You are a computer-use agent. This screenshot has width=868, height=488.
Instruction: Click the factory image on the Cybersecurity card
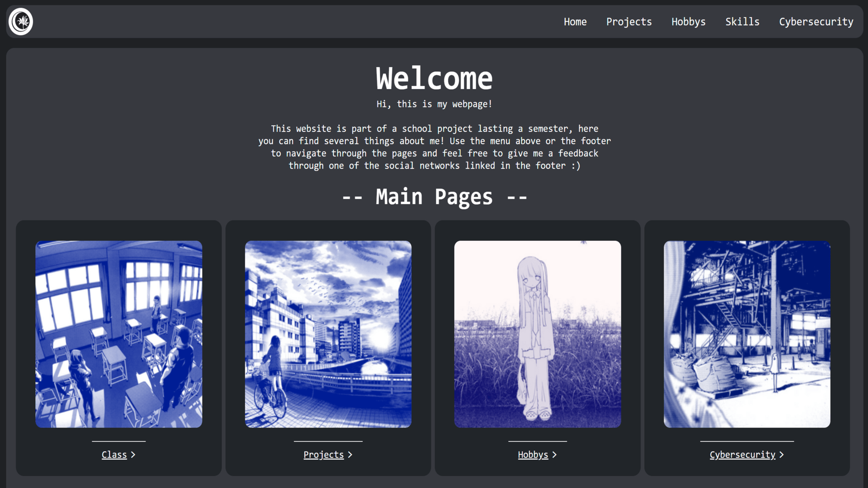[746, 334]
